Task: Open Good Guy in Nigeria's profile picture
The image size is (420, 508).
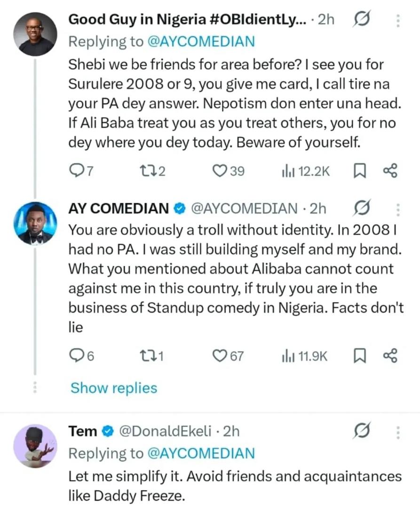Action: (x=35, y=34)
